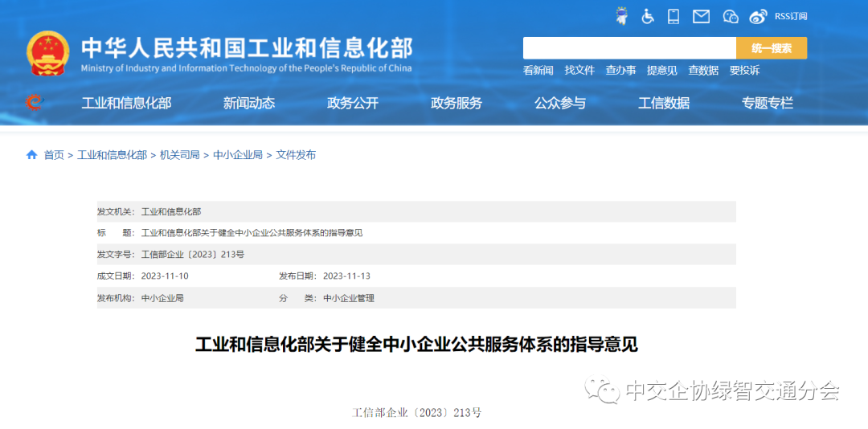The image size is (868, 429).
Task: Click the envelope mail icon
Action: point(701,16)
